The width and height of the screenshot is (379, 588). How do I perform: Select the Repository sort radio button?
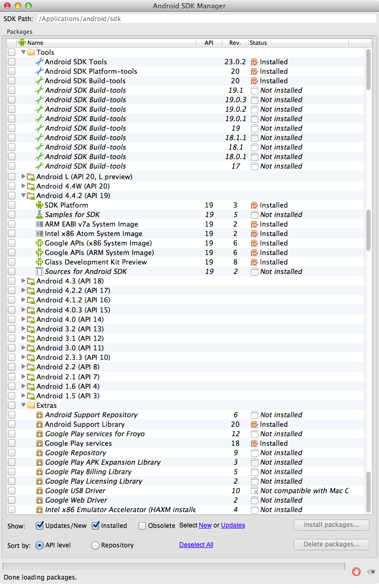coord(95,545)
